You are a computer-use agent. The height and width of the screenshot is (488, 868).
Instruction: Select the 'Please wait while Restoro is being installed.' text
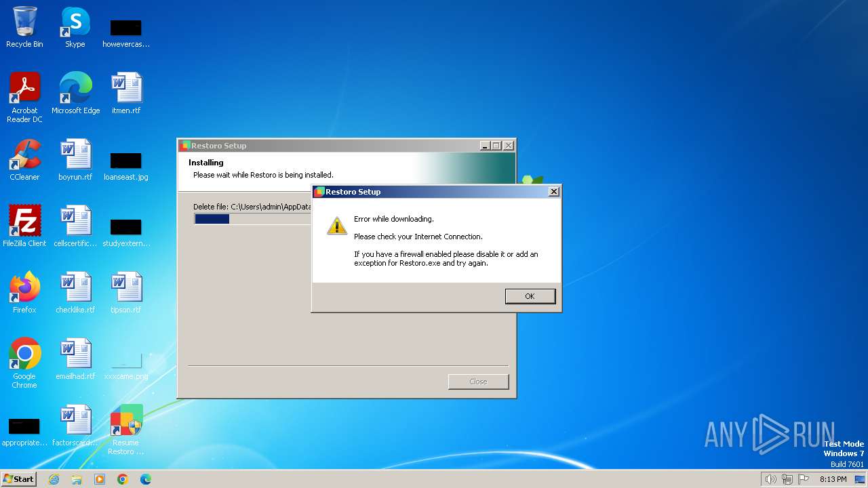click(x=263, y=175)
